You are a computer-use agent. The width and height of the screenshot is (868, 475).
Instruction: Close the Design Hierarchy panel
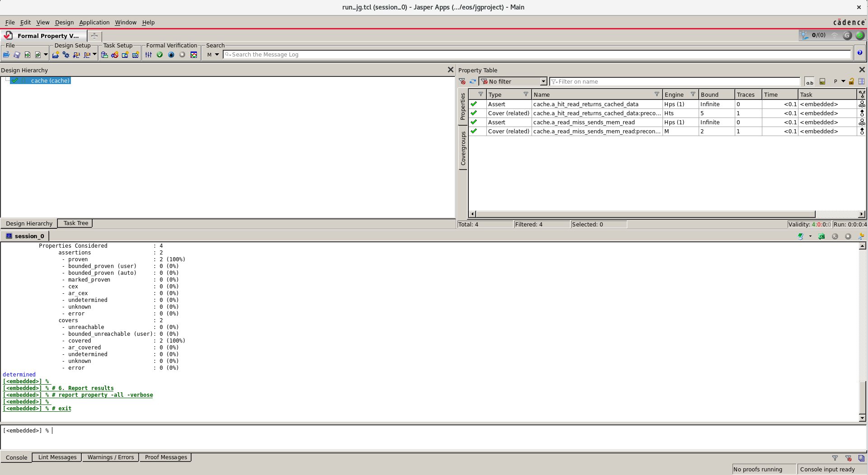click(450, 70)
